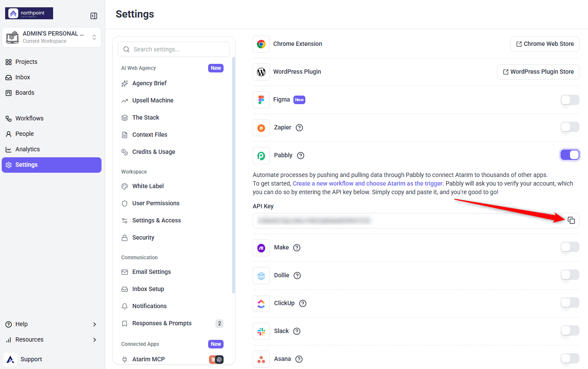Open the Pabbly help question icon
The height and width of the screenshot is (369, 588).
tap(301, 155)
